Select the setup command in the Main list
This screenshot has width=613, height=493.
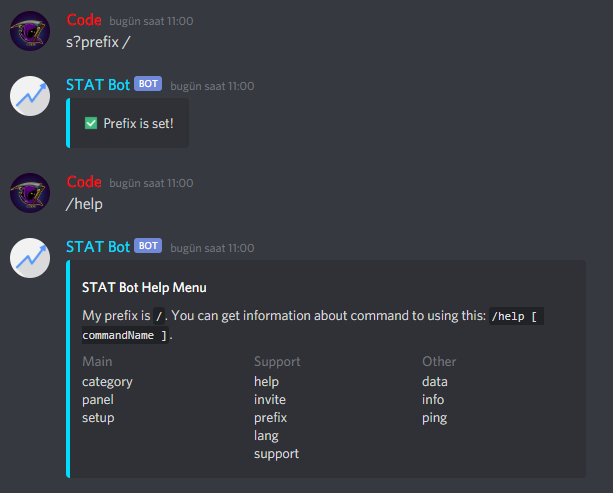tap(98, 417)
